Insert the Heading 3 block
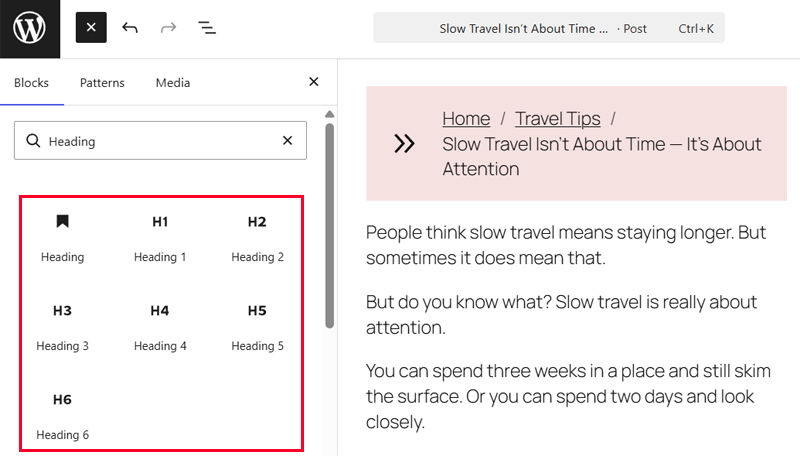Viewport: 800px width, 456px height. [62, 326]
